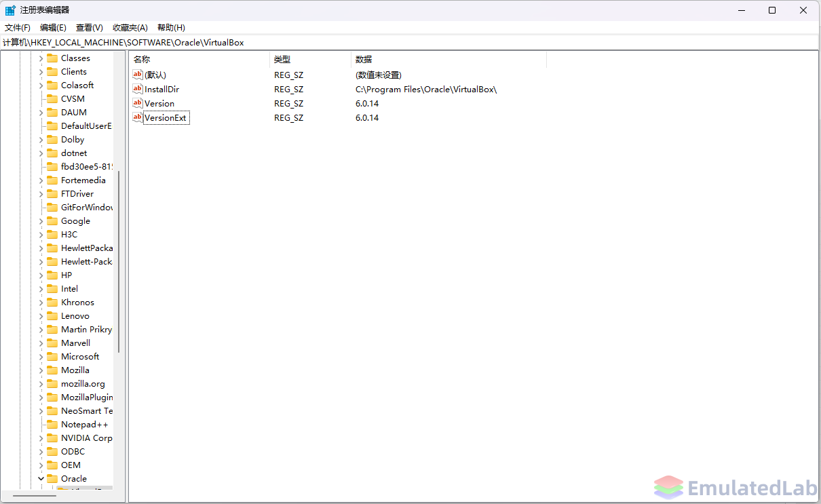Expand the dotnet key
Image resolution: width=821 pixels, height=504 pixels.
(41, 153)
